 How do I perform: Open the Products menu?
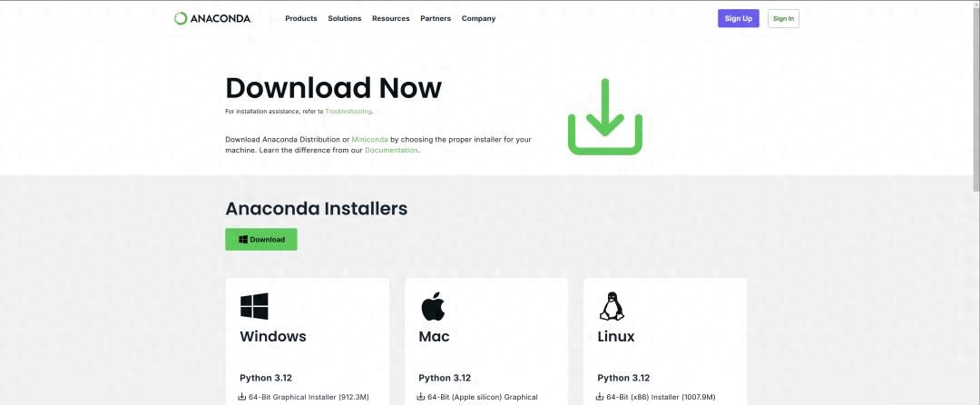[x=301, y=19]
